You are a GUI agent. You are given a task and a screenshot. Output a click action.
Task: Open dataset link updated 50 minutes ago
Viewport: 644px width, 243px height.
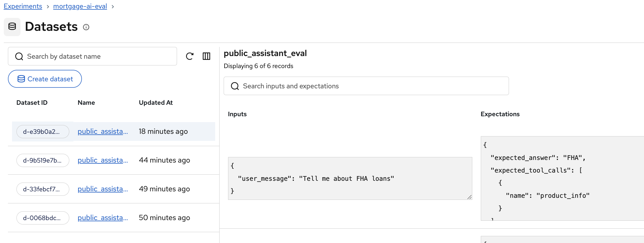click(103, 218)
